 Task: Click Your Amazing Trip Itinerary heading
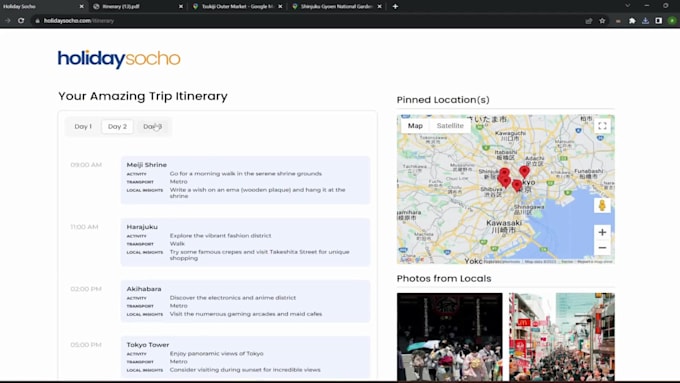point(143,96)
